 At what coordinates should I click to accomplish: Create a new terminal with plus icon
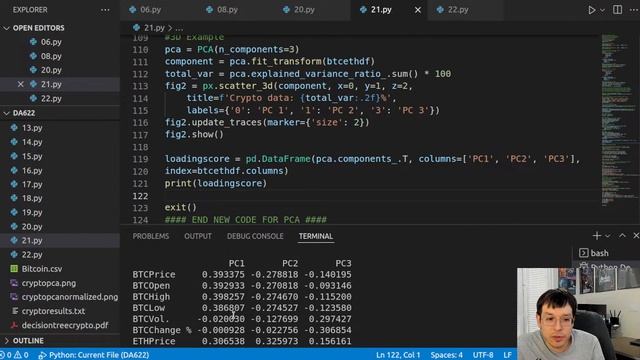pos(597,236)
